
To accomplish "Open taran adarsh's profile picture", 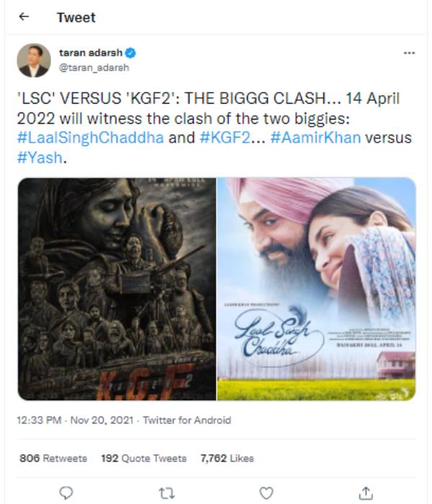I will 34,60.
